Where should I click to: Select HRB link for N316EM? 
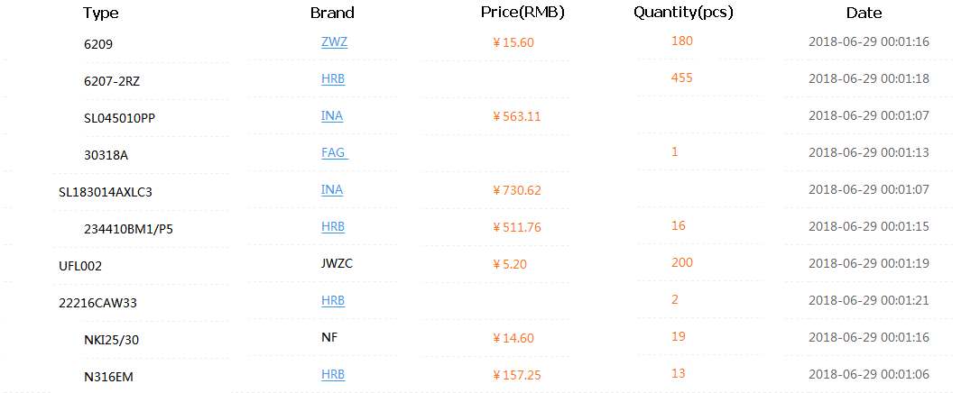tap(333, 374)
